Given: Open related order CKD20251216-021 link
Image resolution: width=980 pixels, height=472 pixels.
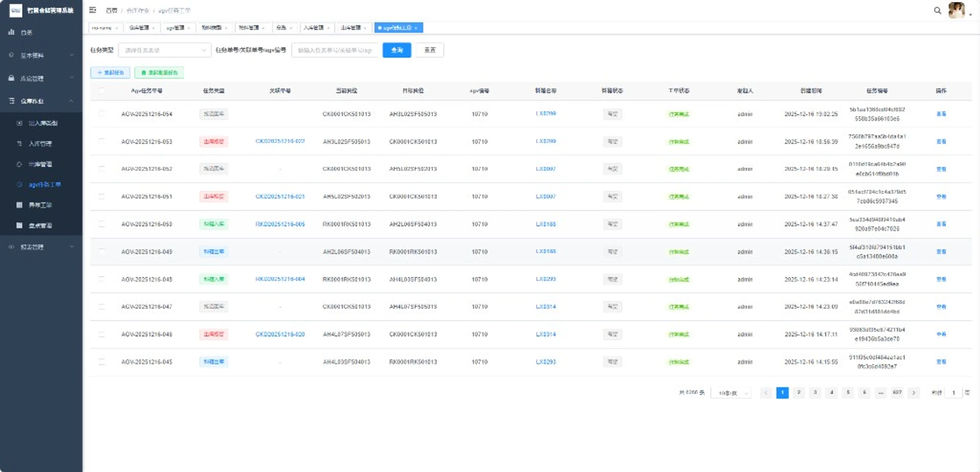Looking at the screenshot, I should point(280,196).
